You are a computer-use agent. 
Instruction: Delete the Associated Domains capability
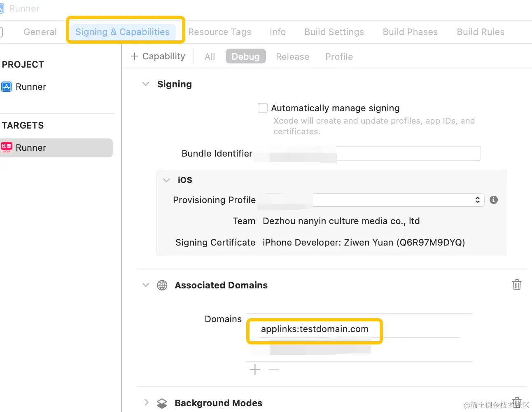coord(517,285)
